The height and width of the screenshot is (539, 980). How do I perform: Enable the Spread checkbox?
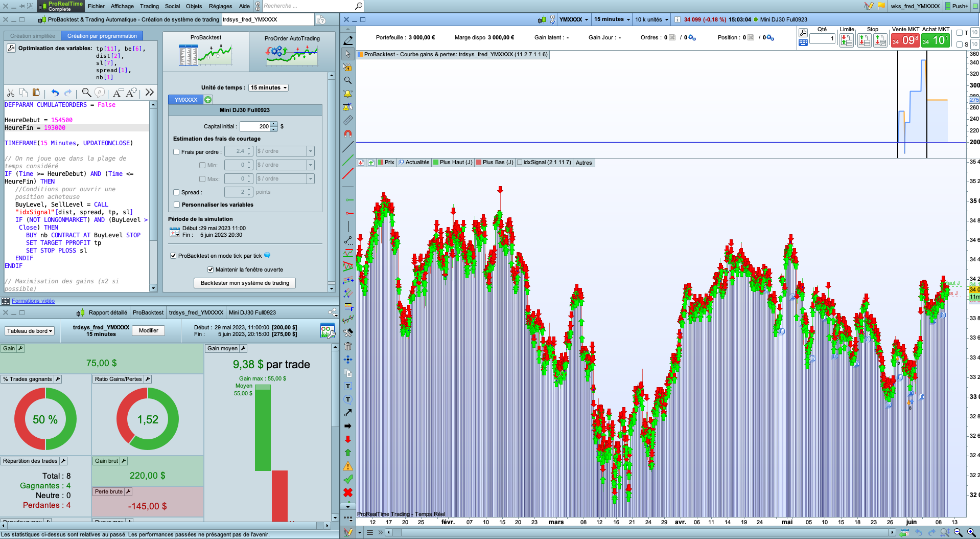[176, 193]
